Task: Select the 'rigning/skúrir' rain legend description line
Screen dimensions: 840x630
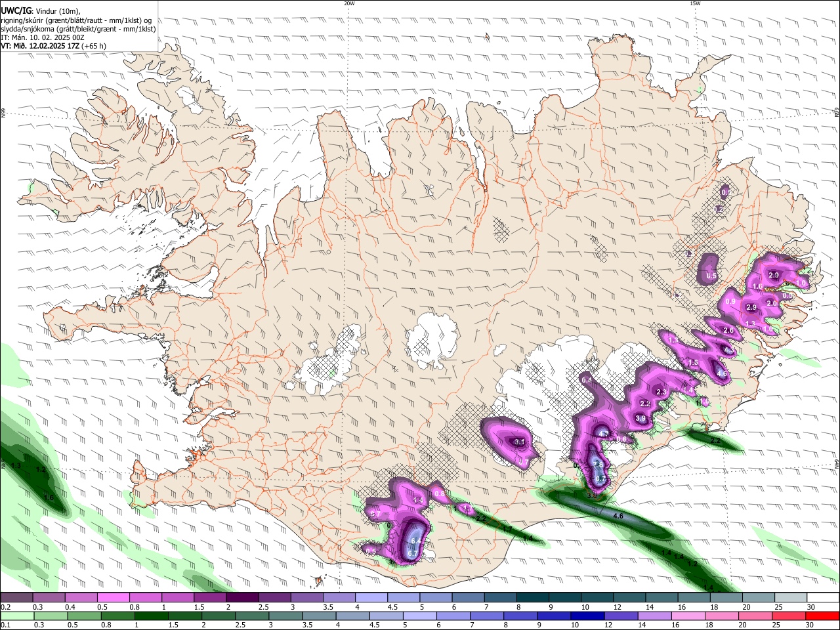Action: 76,20
